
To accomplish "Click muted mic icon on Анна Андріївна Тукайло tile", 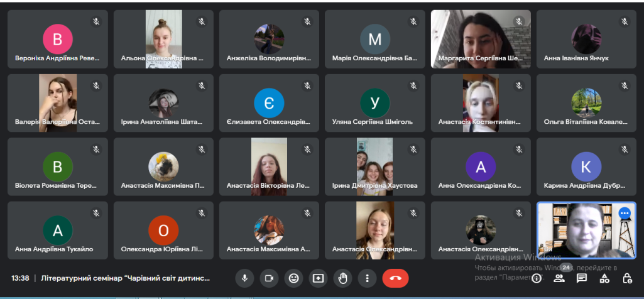I will (96, 213).
